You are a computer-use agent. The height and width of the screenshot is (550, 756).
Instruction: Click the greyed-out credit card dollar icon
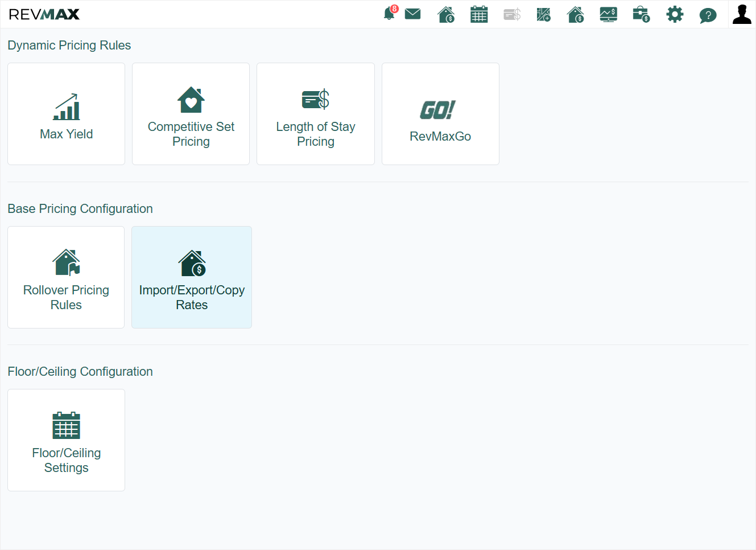512,14
